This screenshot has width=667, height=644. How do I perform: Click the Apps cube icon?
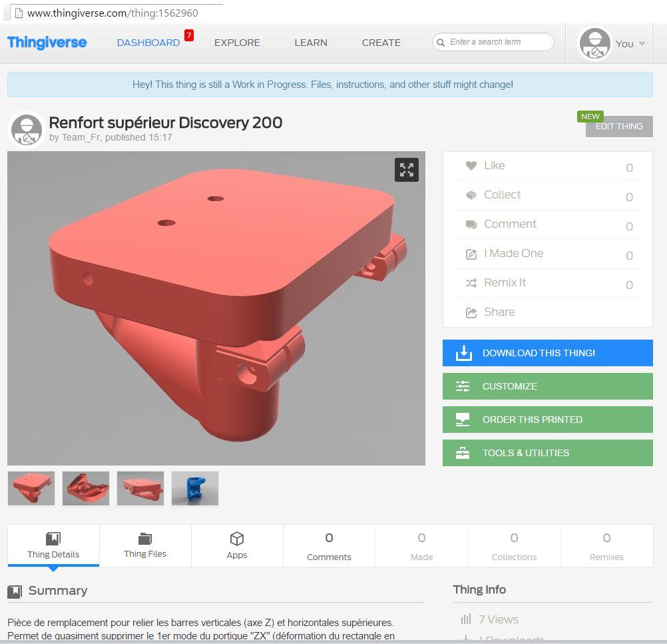(x=237, y=539)
